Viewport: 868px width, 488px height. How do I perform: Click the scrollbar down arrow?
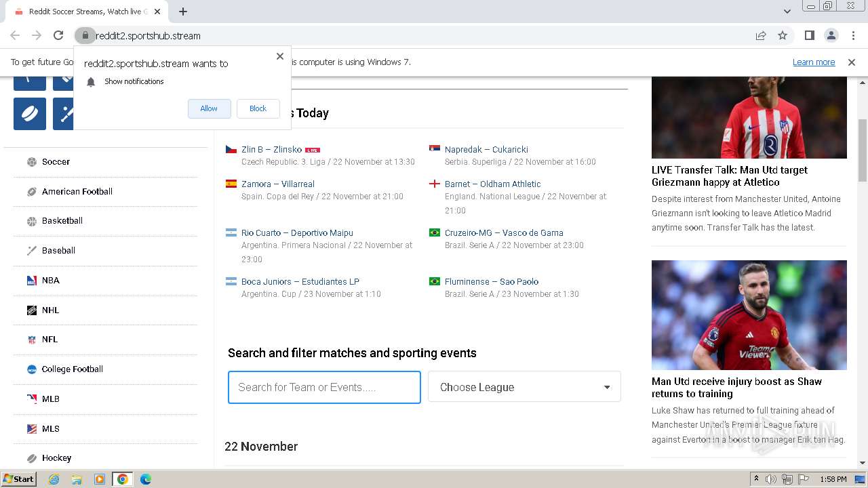click(863, 463)
